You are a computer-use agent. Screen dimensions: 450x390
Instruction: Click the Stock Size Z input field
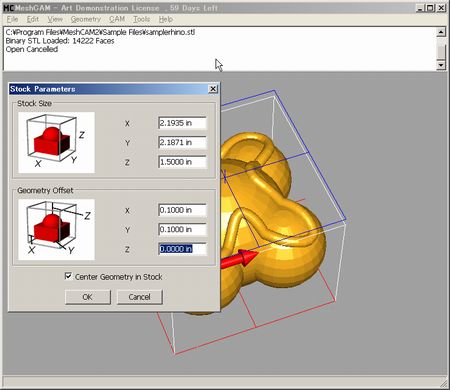(182, 162)
